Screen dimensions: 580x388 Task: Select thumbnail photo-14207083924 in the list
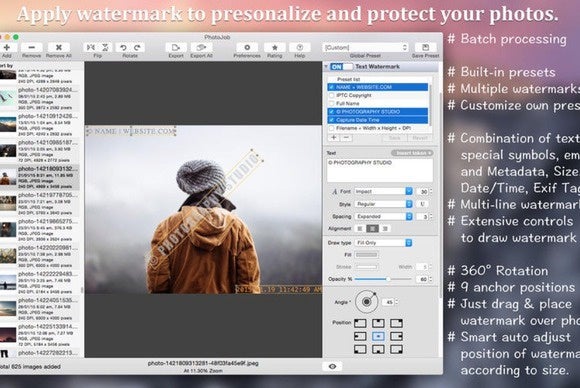(40, 98)
